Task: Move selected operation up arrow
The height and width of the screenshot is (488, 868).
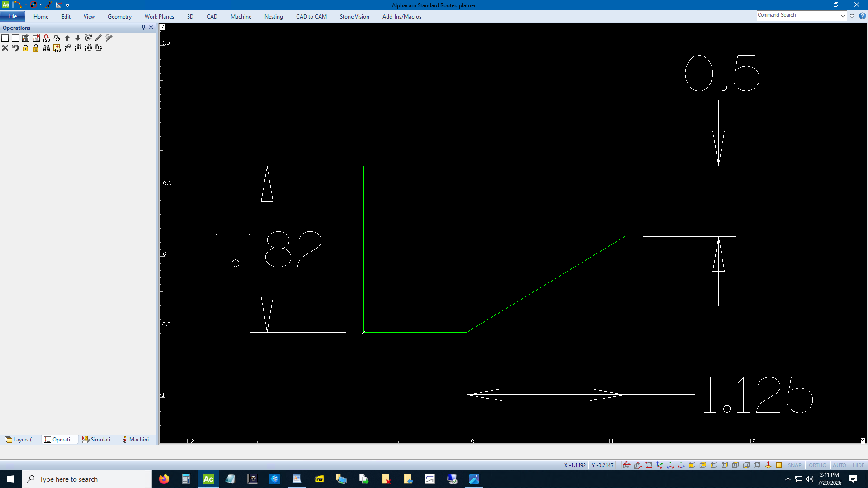Action: tap(67, 38)
